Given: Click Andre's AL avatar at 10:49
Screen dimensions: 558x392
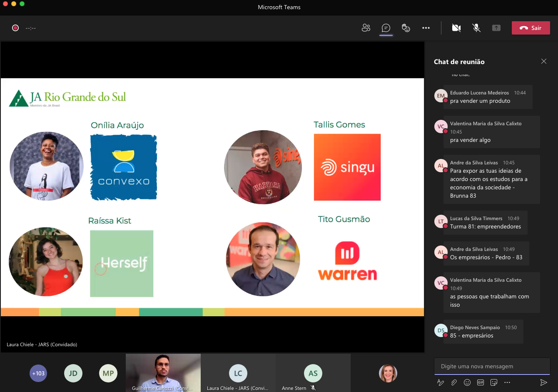Looking at the screenshot, I should (x=441, y=252).
